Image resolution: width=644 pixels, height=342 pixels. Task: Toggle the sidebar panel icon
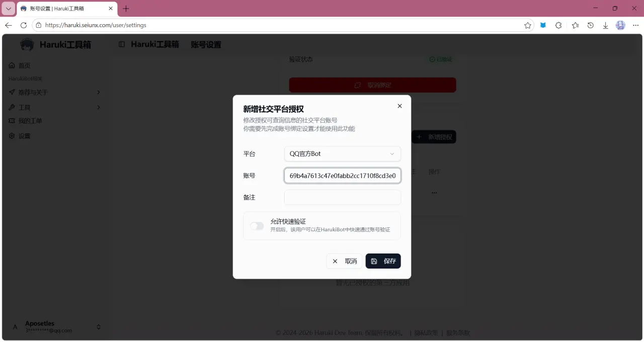click(122, 44)
